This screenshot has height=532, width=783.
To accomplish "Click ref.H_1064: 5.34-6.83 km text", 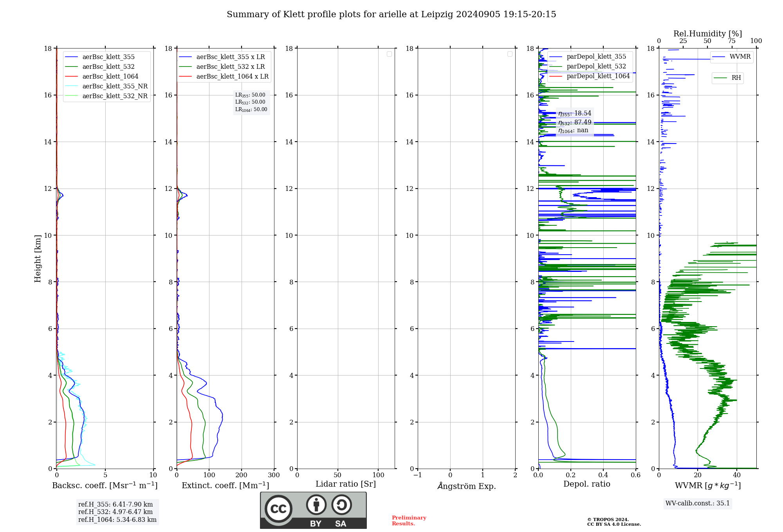I will click(x=117, y=520).
